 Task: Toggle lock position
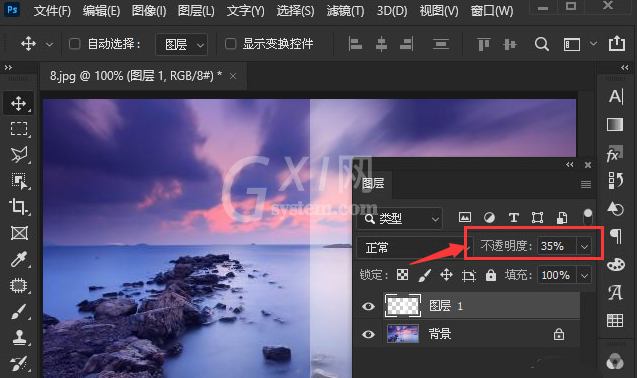[446, 275]
